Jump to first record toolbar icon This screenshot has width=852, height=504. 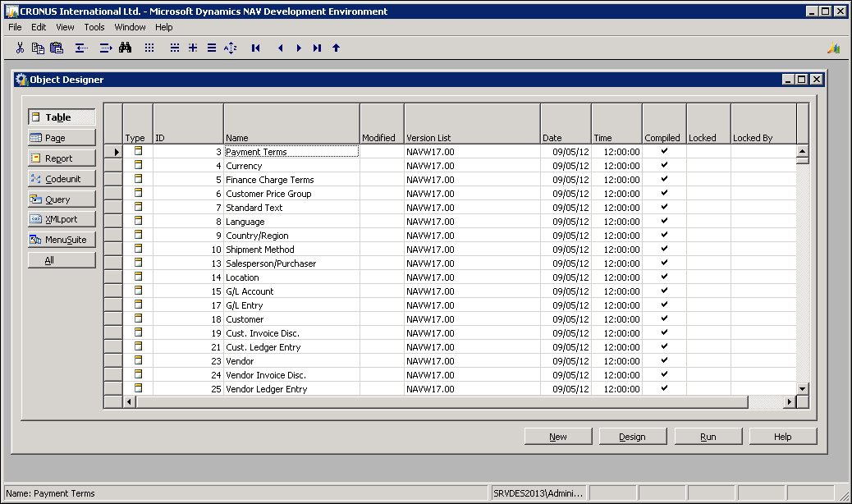[x=255, y=48]
